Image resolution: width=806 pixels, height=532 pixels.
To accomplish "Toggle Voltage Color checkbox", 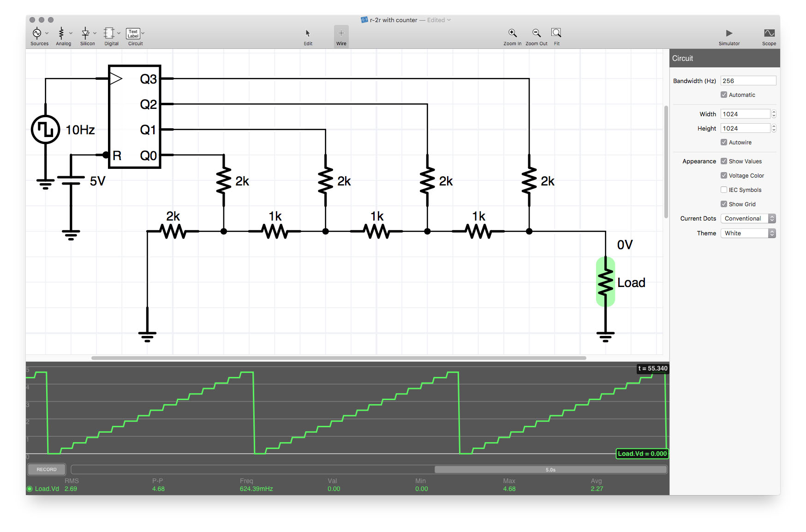I will click(724, 175).
